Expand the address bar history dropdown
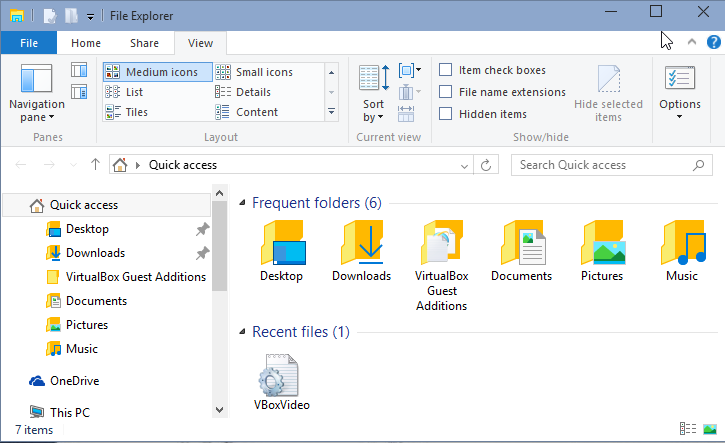This screenshot has width=725, height=443. [461, 165]
